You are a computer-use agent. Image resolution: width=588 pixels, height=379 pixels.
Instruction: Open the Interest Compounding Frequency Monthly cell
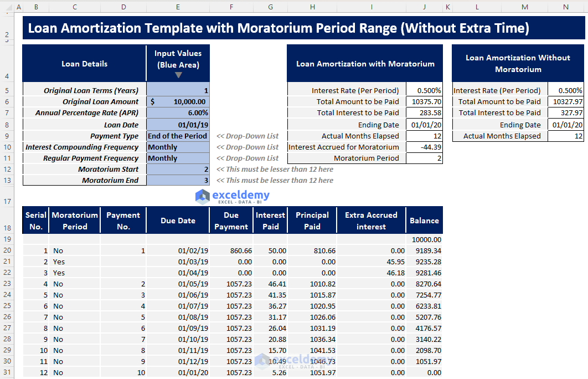pyautogui.click(x=178, y=147)
